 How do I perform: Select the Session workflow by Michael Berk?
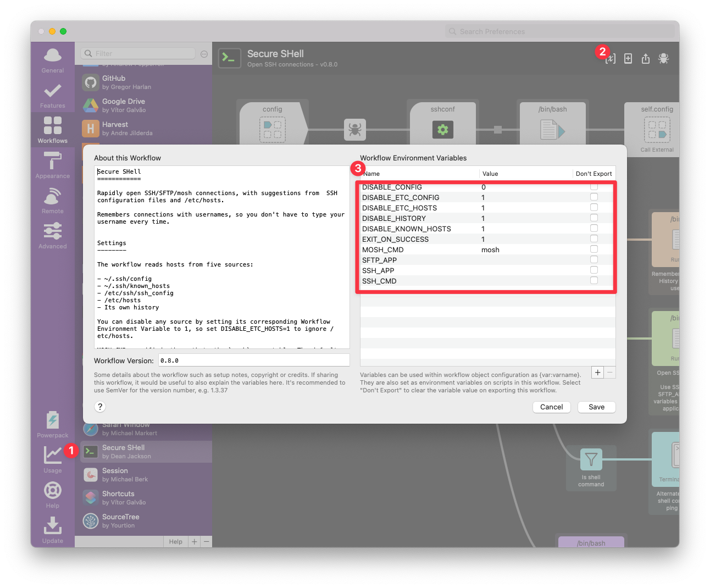pos(143,475)
